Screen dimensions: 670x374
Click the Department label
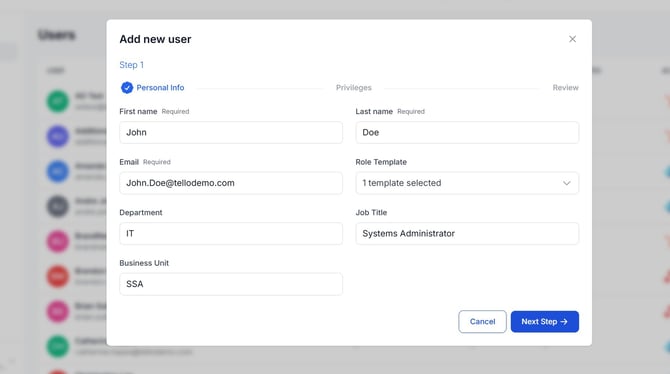click(141, 212)
